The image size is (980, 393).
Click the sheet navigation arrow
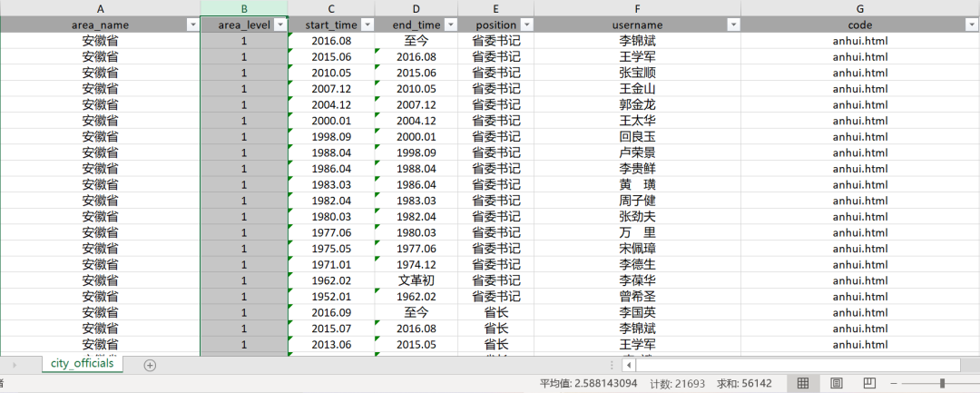pyautogui.click(x=15, y=365)
